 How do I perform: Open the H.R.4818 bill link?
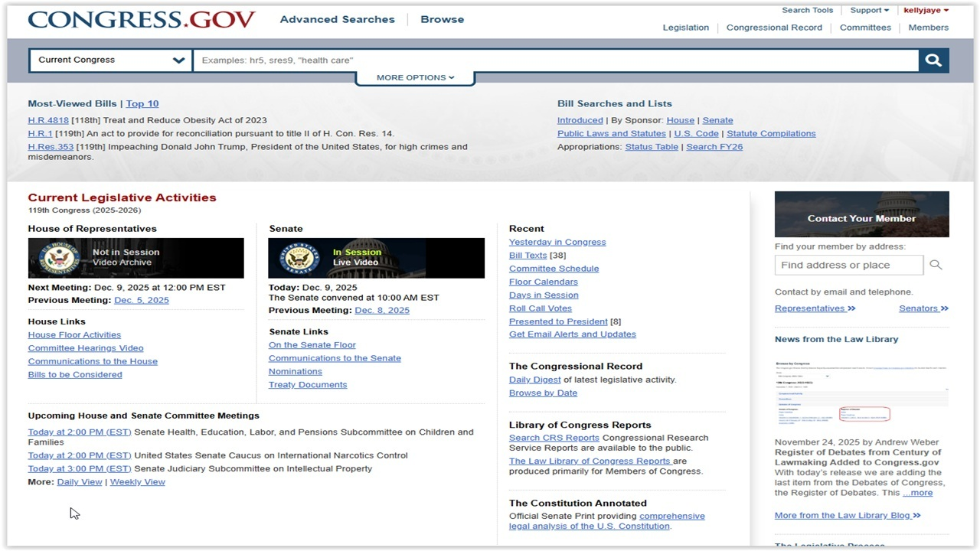click(x=47, y=120)
